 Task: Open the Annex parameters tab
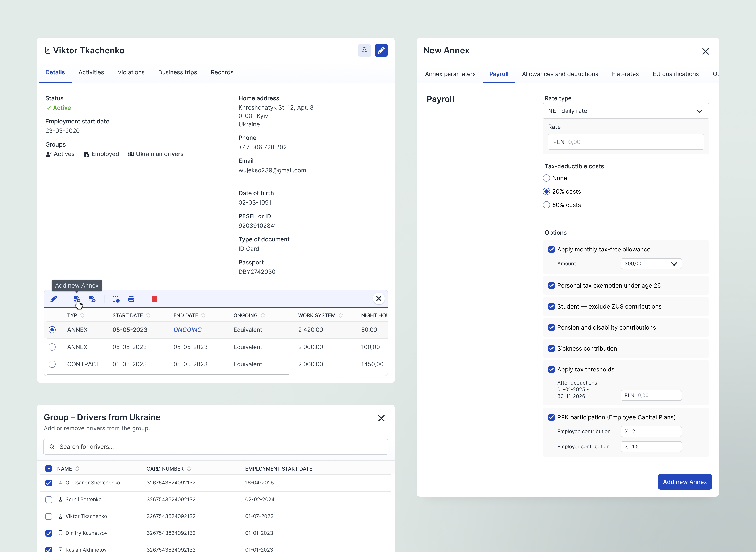point(450,74)
